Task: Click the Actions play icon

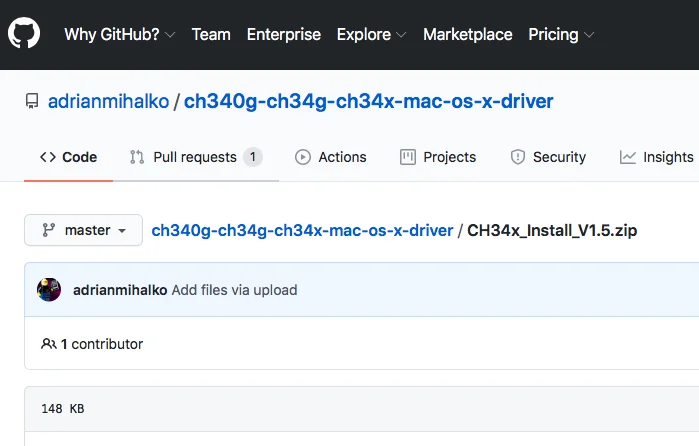Action: (303, 157)
